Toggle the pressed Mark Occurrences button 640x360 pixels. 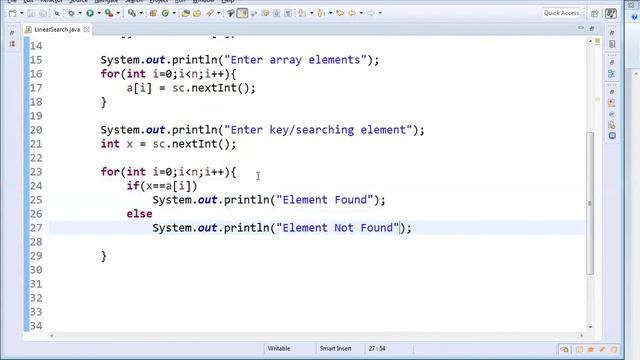[x=242, y=13]
